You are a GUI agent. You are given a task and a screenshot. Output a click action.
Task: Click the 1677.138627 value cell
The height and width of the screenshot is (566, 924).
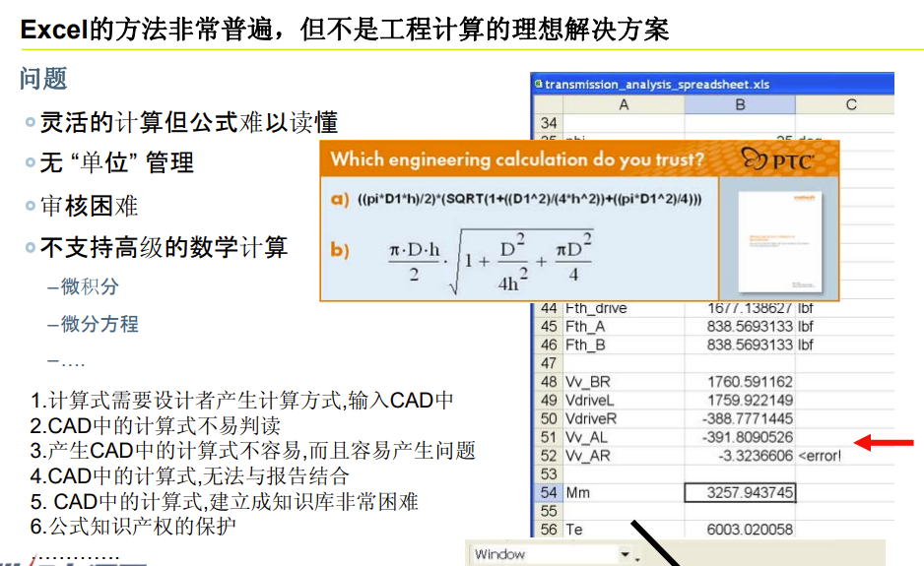pyautogui.click(x=740, y=308)
